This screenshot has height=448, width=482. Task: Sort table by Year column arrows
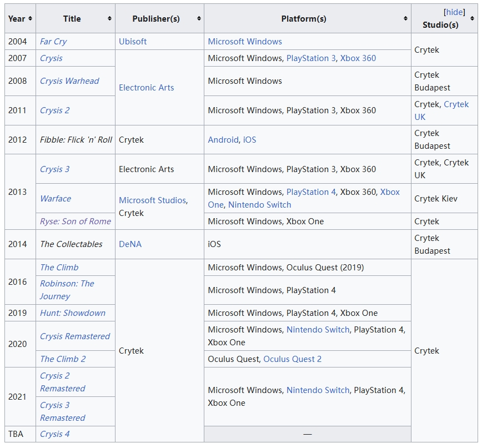[x=30, y=18]
